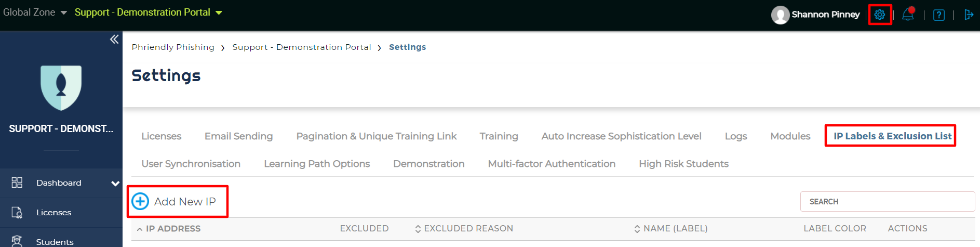Click the Search input field
The width and height of the screenshot is (980, 247).
tap(887, 202)
